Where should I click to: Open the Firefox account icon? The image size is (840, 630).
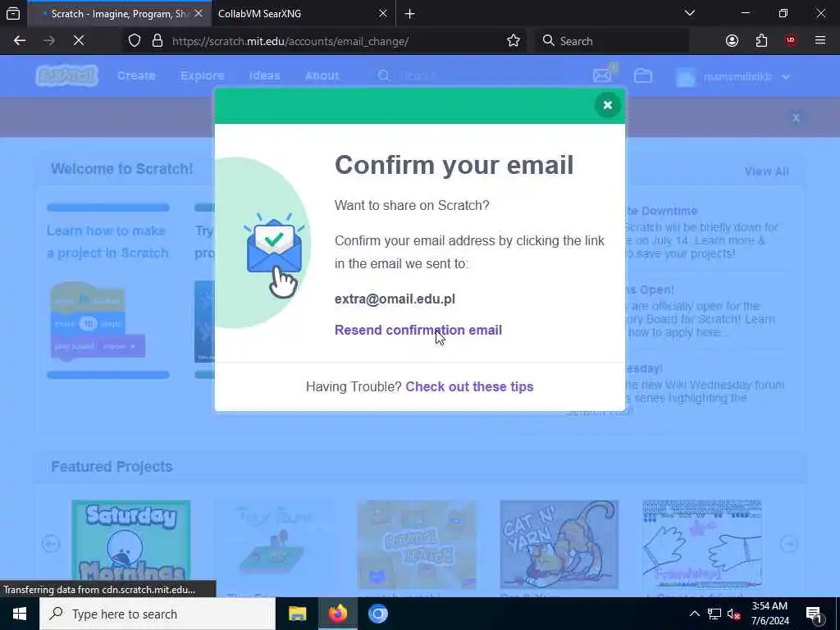coord(733,41)
